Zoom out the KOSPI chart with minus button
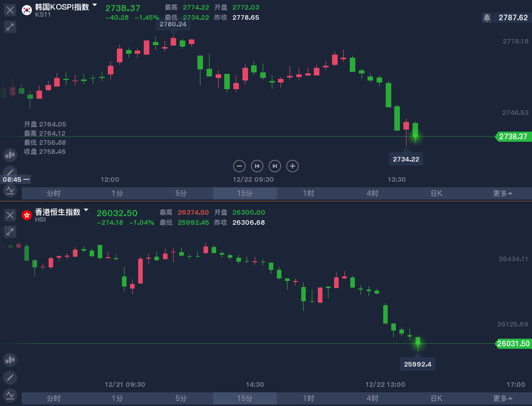 click(239, 166)
